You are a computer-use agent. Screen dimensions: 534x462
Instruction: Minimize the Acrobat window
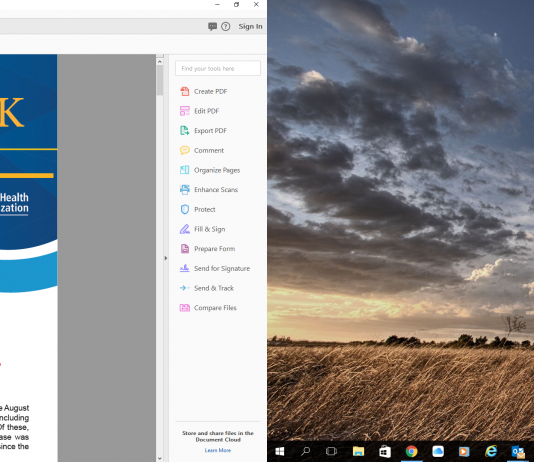pos(217,4)
